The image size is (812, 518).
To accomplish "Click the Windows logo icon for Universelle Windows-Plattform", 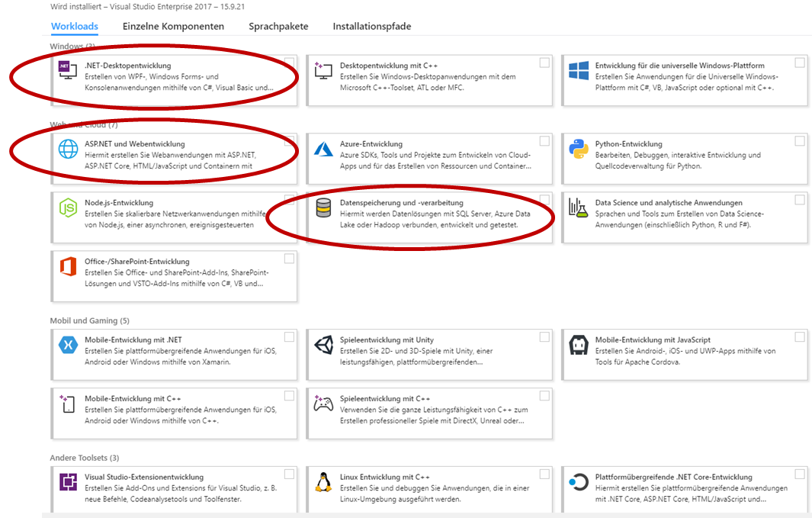I will [x=579, y=70].
